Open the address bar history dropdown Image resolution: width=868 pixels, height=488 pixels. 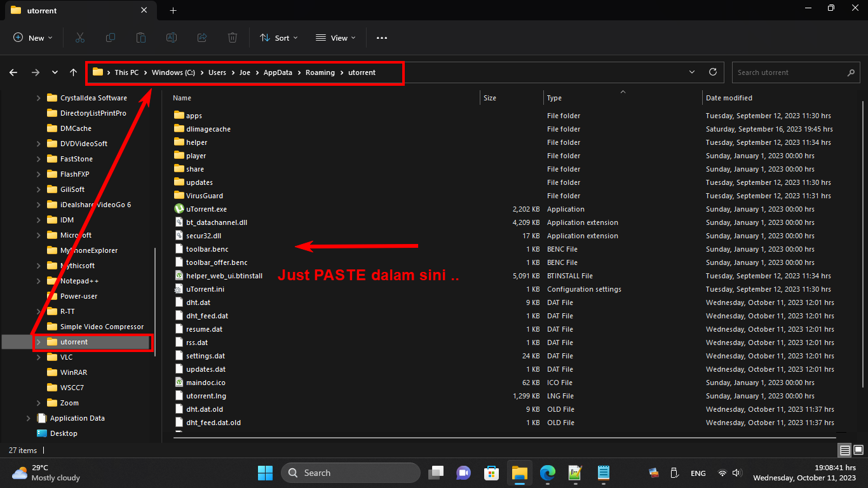pyautogui.click(x=692, y=72)
